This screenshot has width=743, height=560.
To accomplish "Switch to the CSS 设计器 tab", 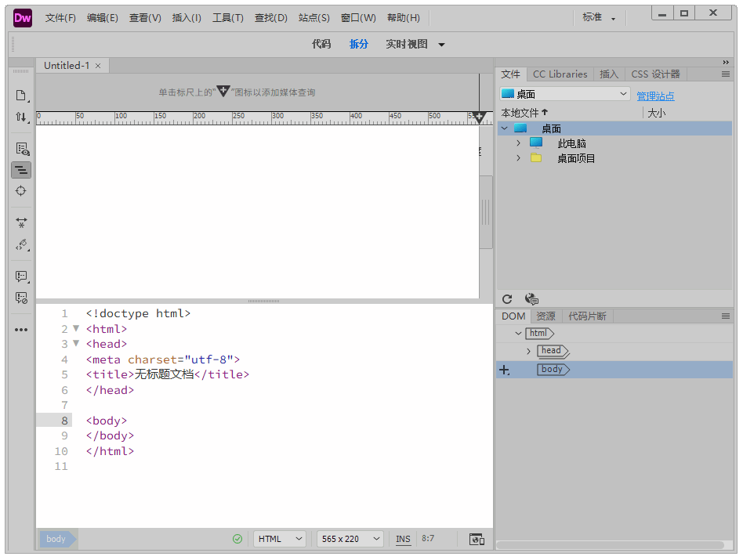I will (655, 74).
